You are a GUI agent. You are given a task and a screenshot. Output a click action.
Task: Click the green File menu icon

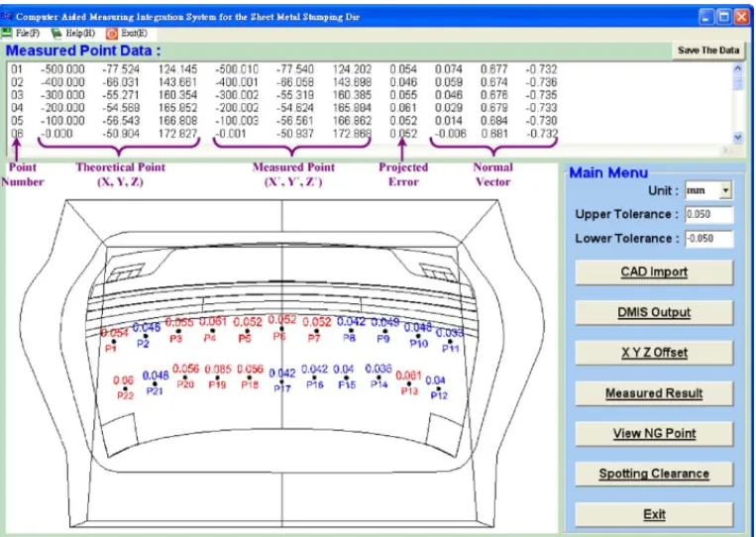(7, 33)
